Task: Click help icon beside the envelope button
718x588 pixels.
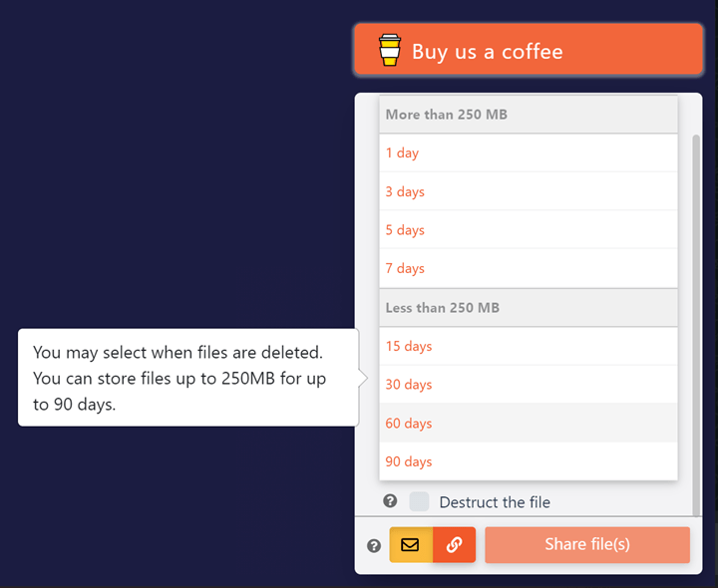Action: coord(374,545)
